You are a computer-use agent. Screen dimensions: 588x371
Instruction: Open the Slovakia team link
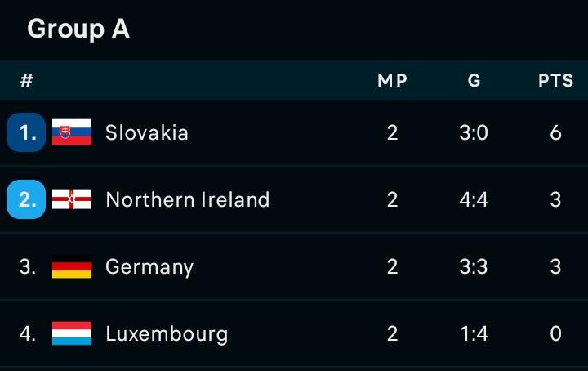147,132
